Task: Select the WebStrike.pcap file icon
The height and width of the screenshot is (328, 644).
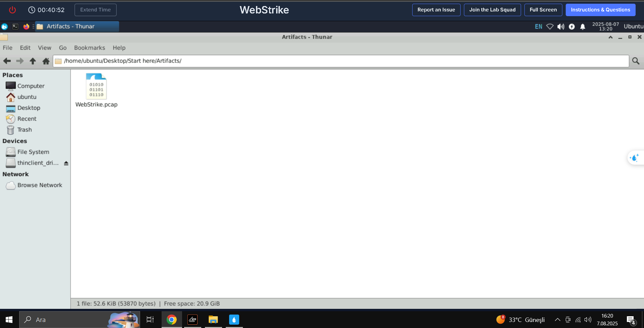Action: point(96,86)
